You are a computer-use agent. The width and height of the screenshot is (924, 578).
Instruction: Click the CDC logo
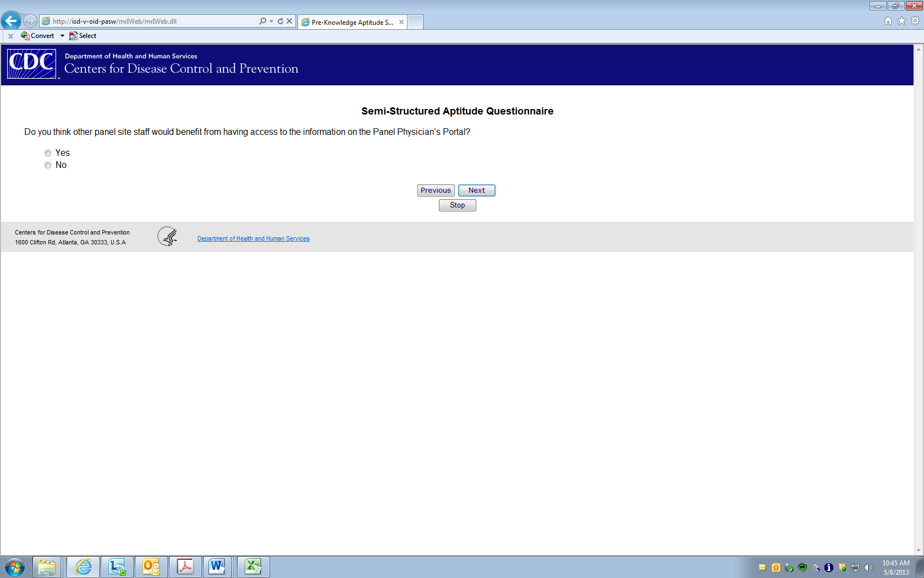pyautogui.click(x=32, y=64)
